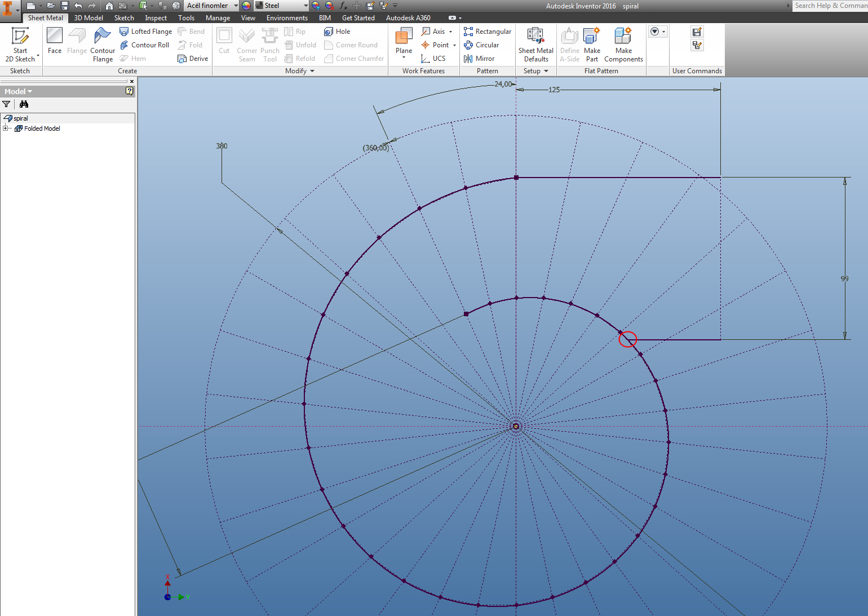Close the Model browser panel
This screenshot has width=868, height=616.
(132, 81)
